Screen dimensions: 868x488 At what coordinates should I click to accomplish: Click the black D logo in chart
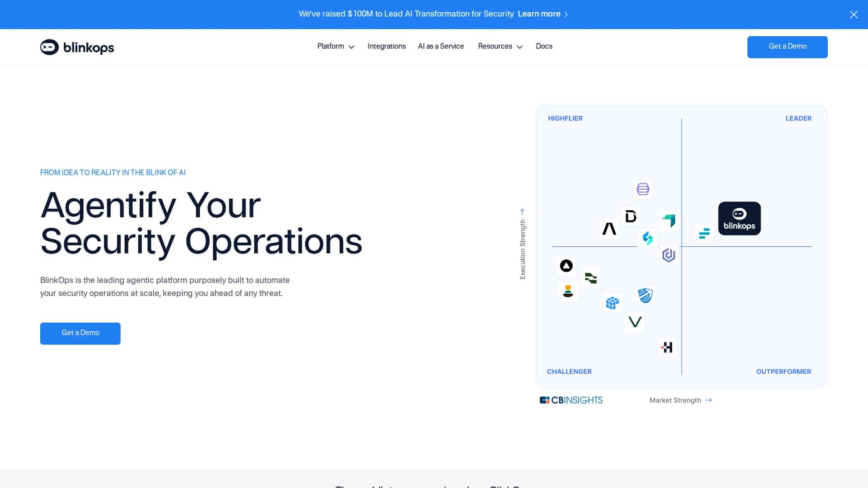click(x=631, y=216)
